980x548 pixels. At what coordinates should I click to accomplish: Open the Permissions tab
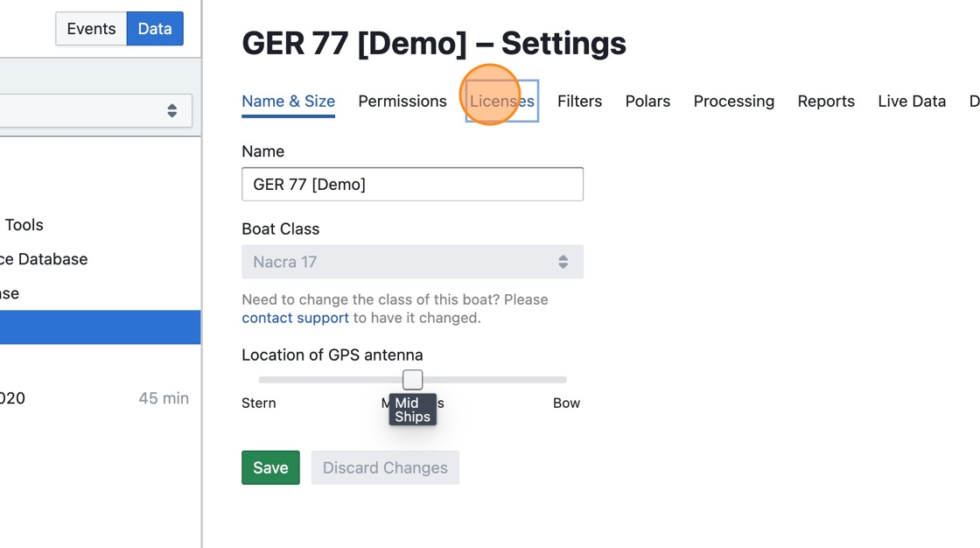pos(402,102)
